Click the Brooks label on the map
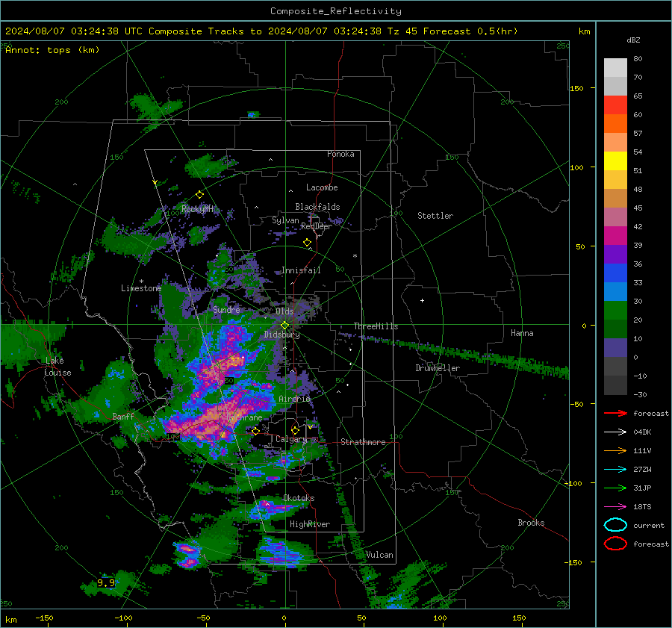Image resolution: width=672 pixels, height=628 pixels. 531,523
